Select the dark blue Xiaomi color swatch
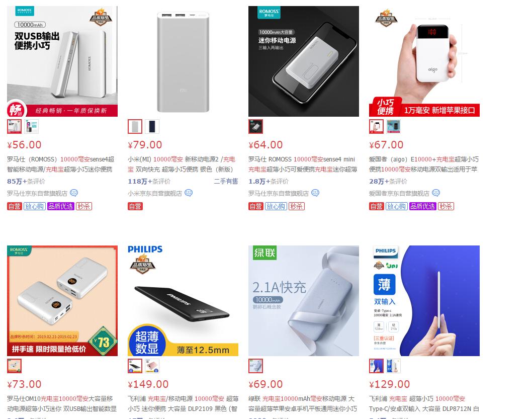Viewport: 532px width, 419px height. click(152, 127)
